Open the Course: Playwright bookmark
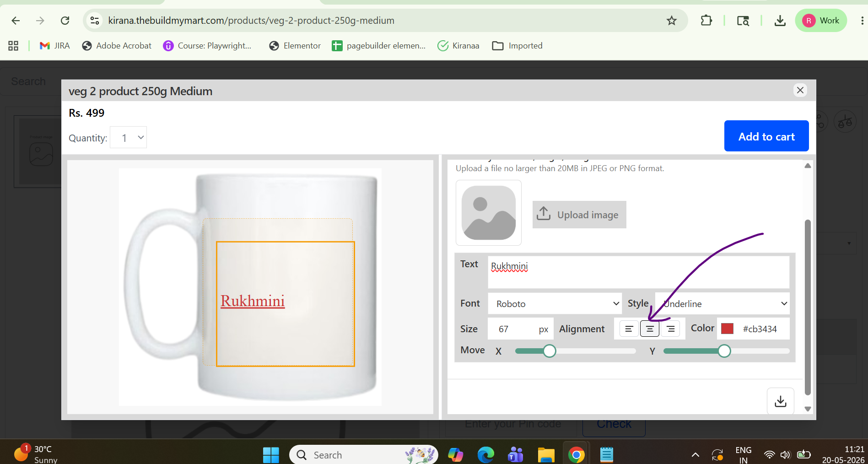 coord(207,46)
